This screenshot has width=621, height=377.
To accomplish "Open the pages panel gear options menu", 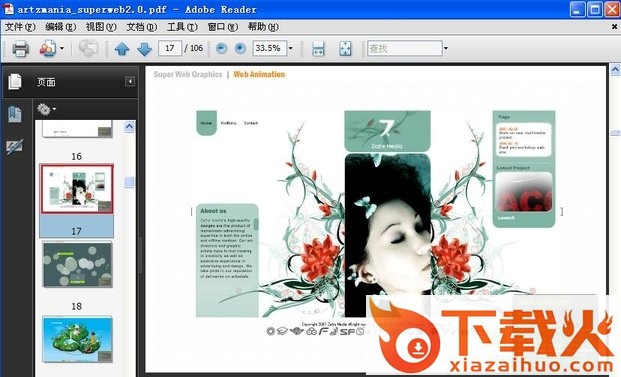I will click(x=46, y=109).
